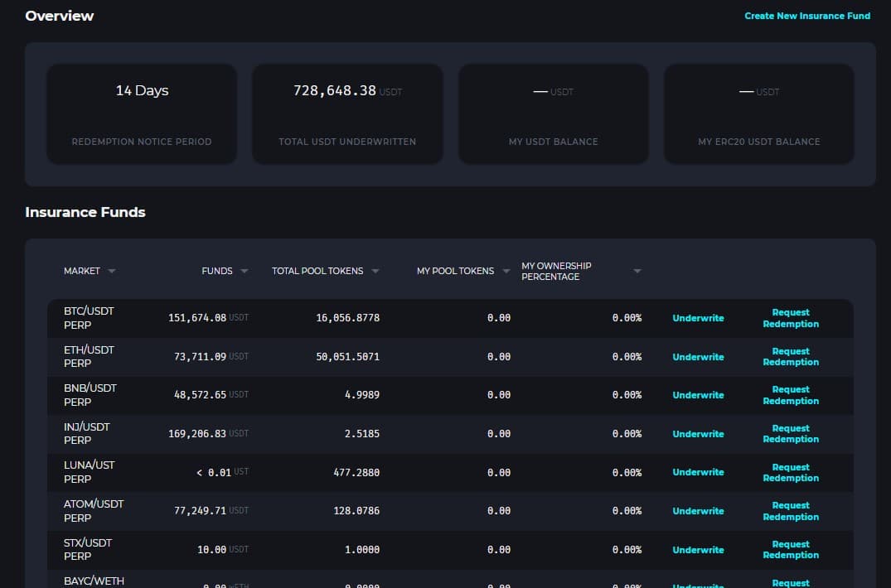Viewport: 891px width, 588px height.
Task: Sort by the FUNDS column arrow
Action: coord(245,271)
